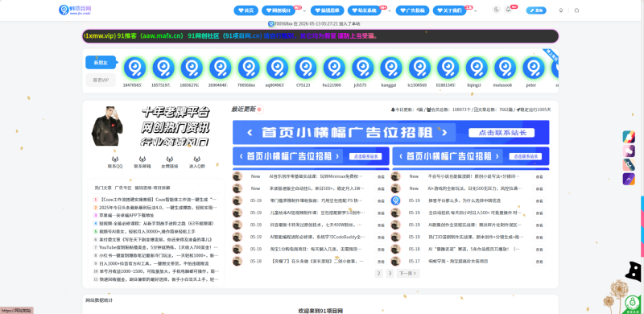Screen dimensions: 644x314
Task: Expand dropdown arrow beside 网创项目
Action: pos(304,10)
